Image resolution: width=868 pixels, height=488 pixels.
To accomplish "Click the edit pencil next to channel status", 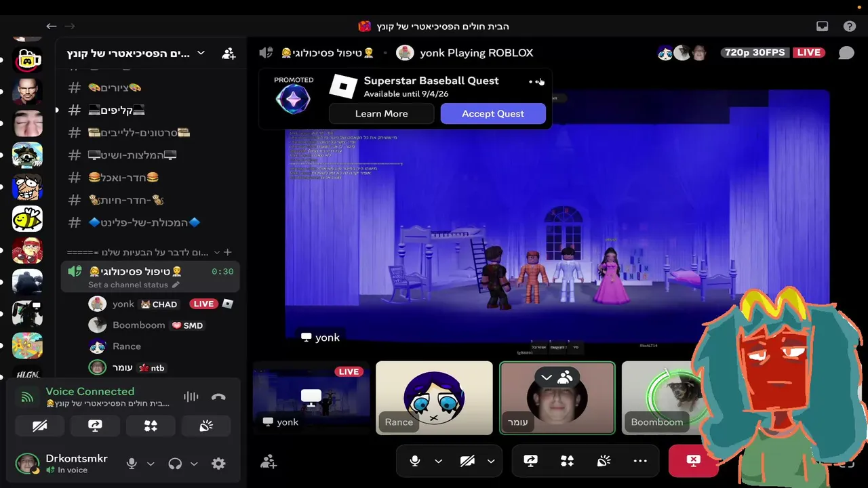I will pos(176,285).
